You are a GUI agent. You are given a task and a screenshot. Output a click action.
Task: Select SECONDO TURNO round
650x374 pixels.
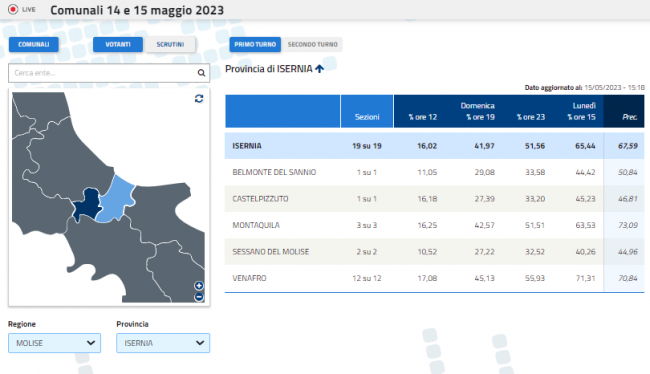click(313, 44)
